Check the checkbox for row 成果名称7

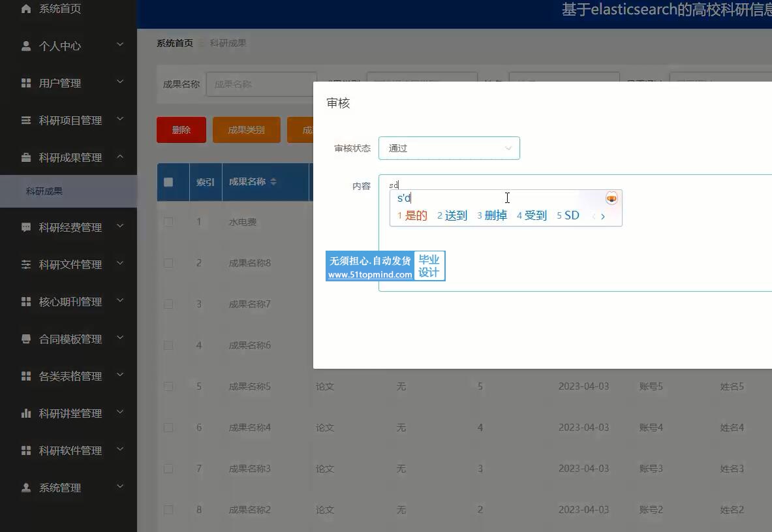168,304
